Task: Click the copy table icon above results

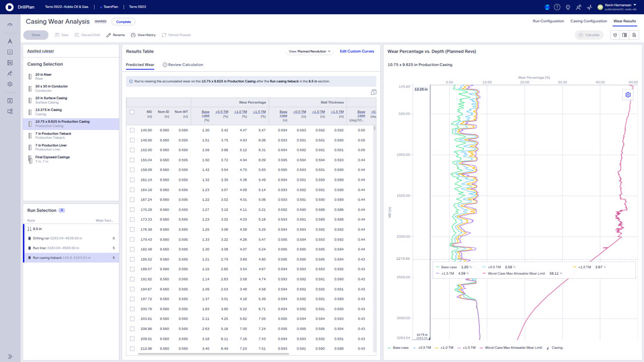Action: (x=373, y=92)
